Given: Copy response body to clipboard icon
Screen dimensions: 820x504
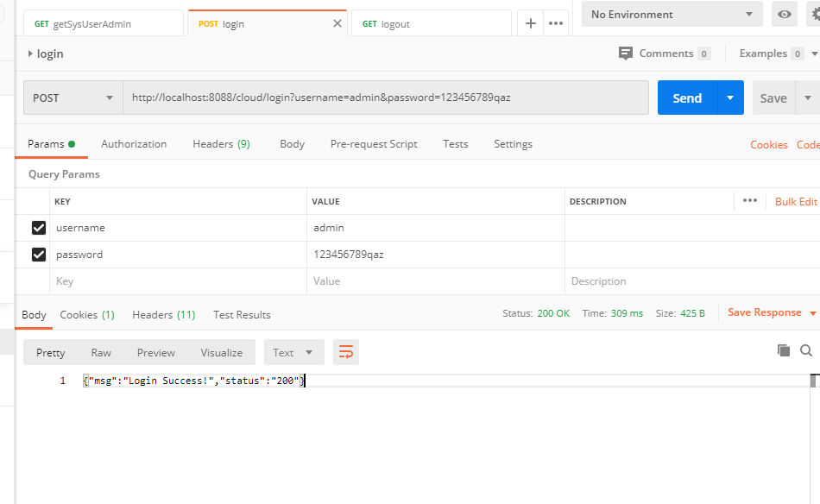Looking at the screenshot, I should [x=784, y=350].
